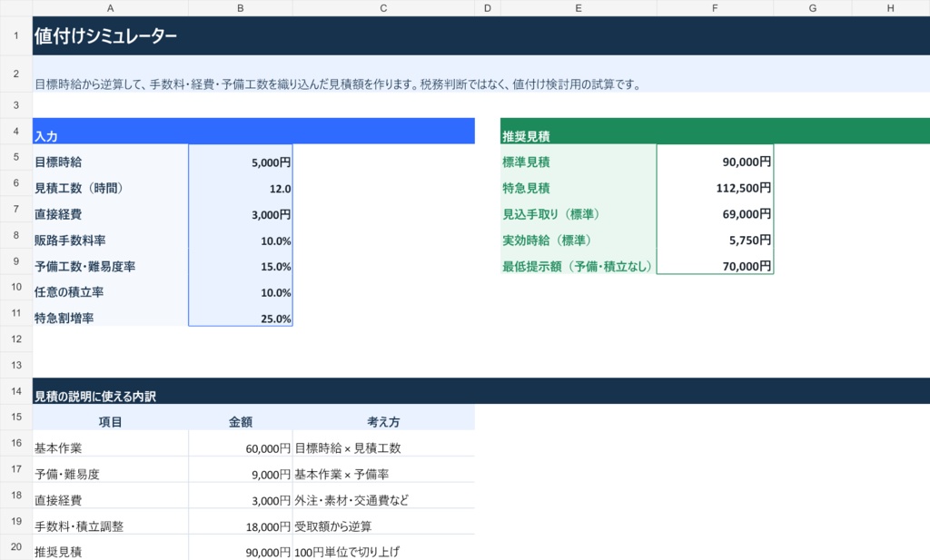Viewport: 930px width, 560px height.
Task: Select the 90,000円 amount in row 20
Action: [x=240, y=547]
